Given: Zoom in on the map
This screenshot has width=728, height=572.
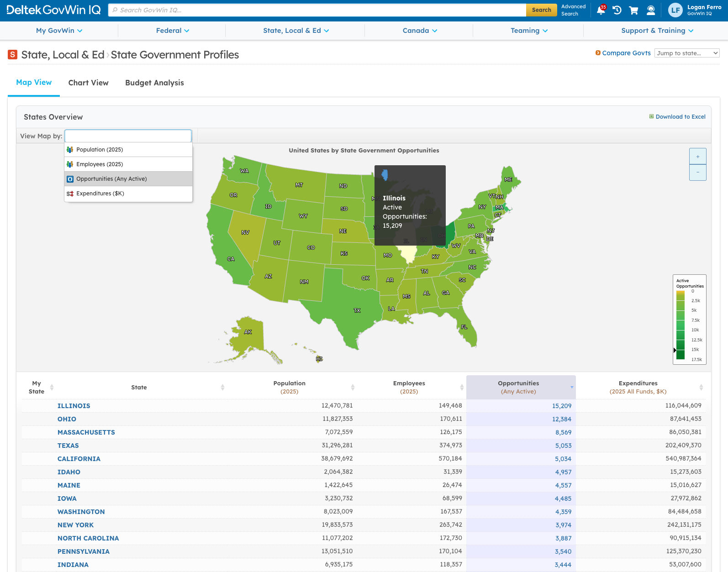Looking at the screenshot, I should 697,157.
